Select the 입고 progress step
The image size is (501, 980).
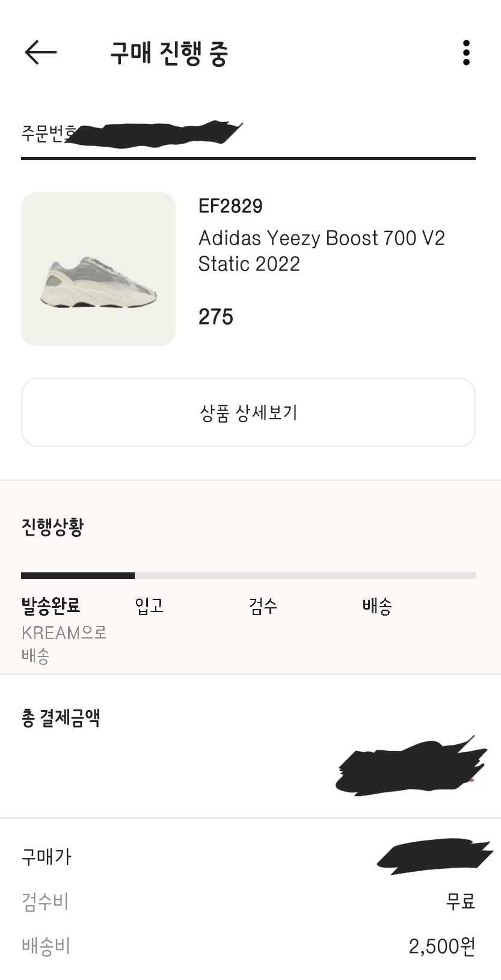[149, 605]
